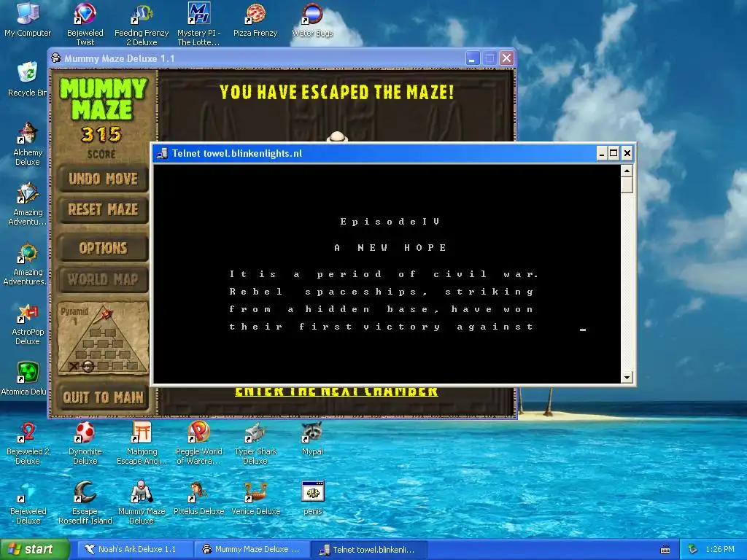Open the Recycle Bin

coord(27,79)
